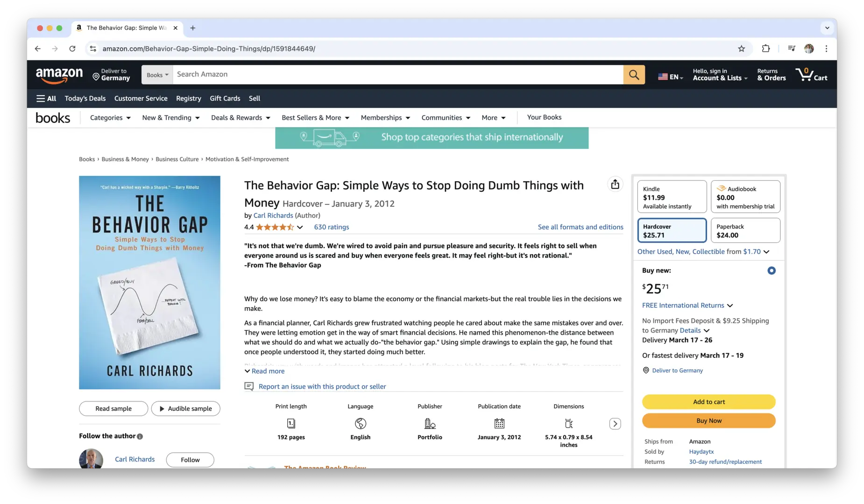Click Add to cart button
Viewport: 864px width, 504px height.
[x=708, y=402]
